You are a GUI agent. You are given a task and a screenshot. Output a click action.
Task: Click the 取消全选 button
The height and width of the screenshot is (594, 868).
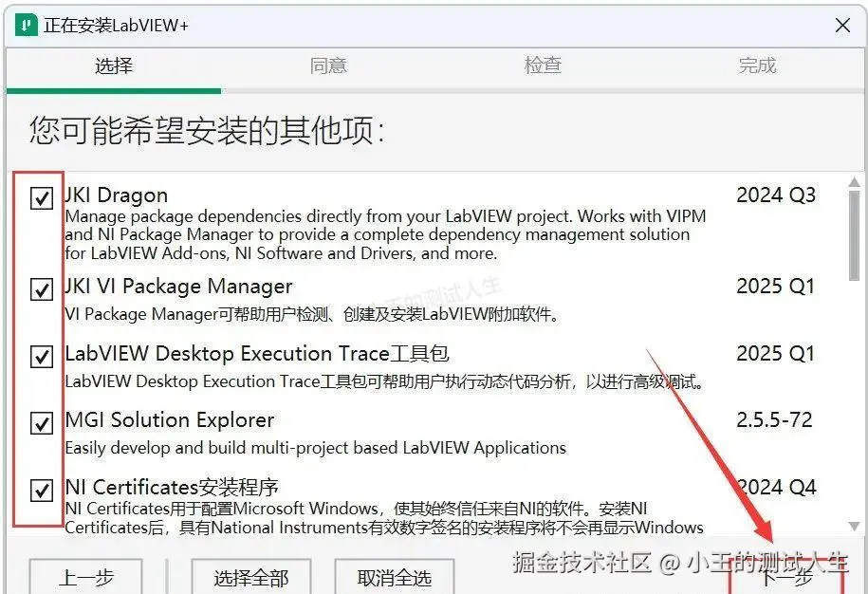point(394,577)
